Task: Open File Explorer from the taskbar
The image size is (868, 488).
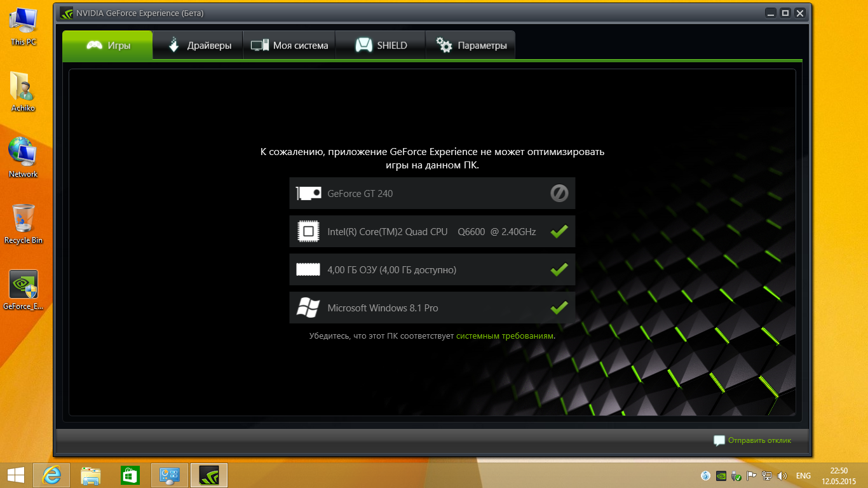Action: [91, 475]
